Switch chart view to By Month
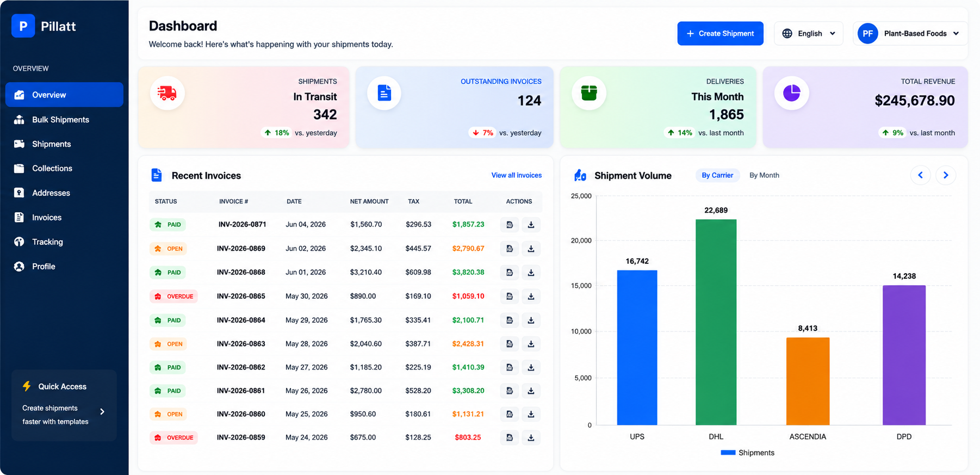Viewport: 980px width, 475px height. 764,175
